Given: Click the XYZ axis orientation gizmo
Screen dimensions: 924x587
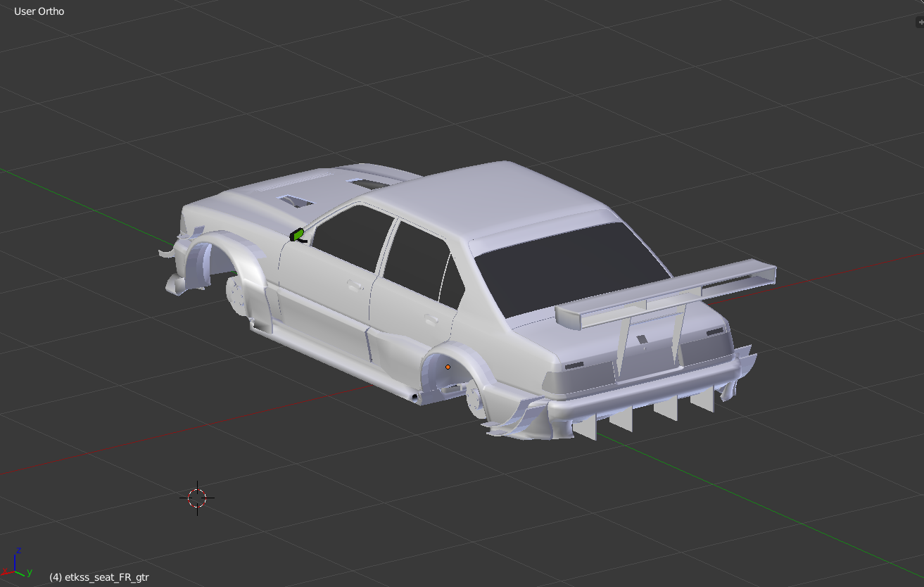Looking at the screenshot, I should coord(17,563).
